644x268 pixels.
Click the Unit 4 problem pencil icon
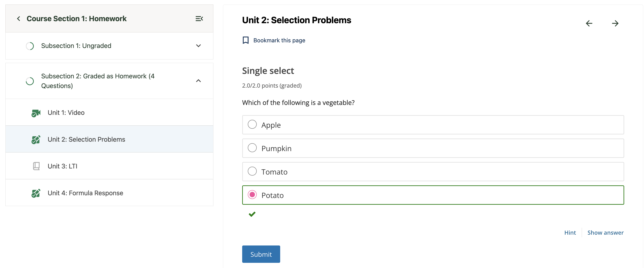36,193
